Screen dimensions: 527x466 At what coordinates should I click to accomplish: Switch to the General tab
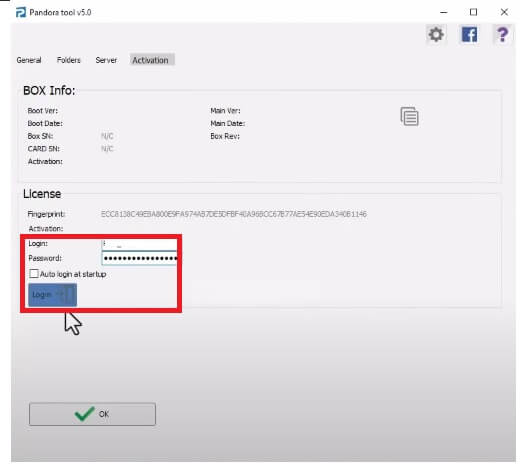pos(29,60)
